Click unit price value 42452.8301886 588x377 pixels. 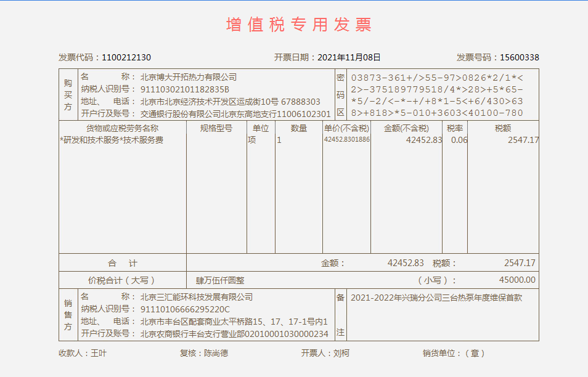tap(346, 140)
